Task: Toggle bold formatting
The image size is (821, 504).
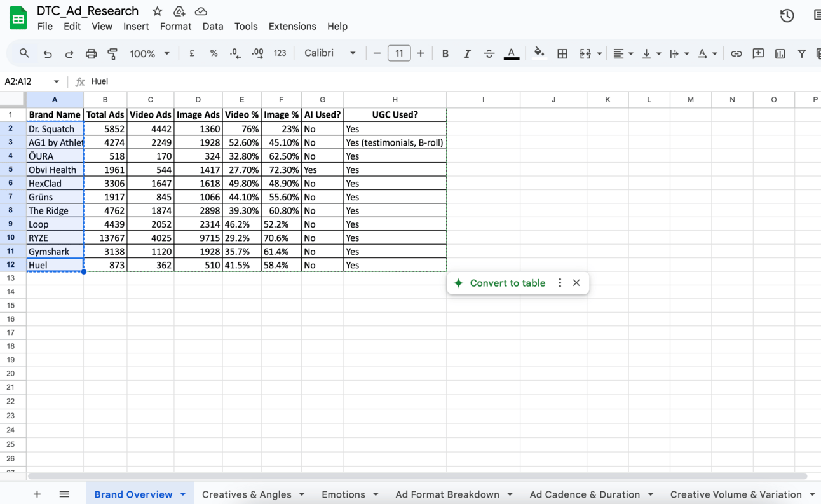Action: click(x=445, y=54)
